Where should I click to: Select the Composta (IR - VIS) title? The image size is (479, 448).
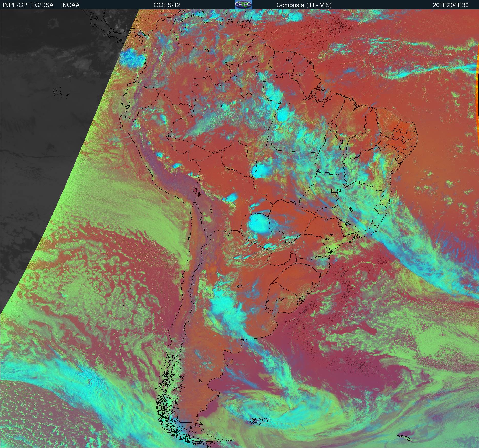pyautogui.click(x=304, y=5)
